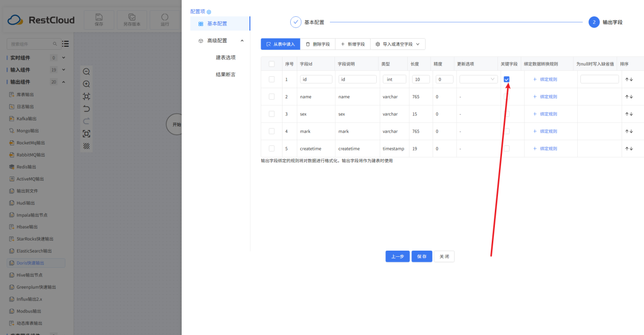Click the fit-to-screen icon on canvas toolbar
This screenshot has height=335, width=644.
point(87,134)
